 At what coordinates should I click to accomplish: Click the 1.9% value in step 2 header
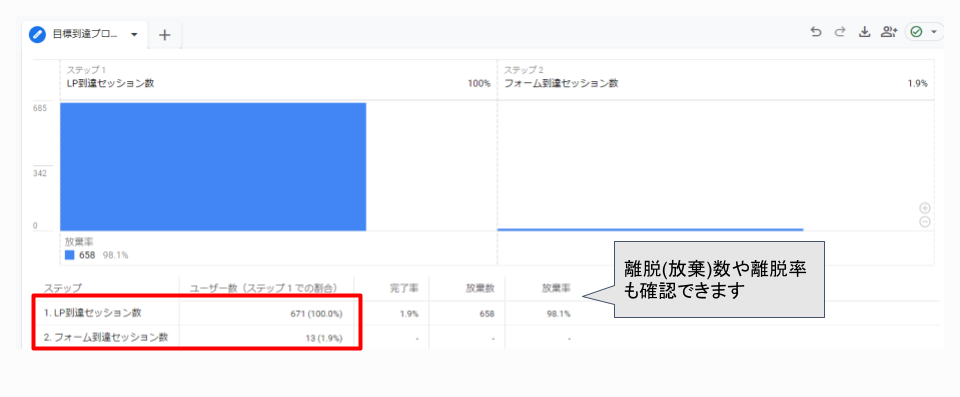(x=917, y=84)
